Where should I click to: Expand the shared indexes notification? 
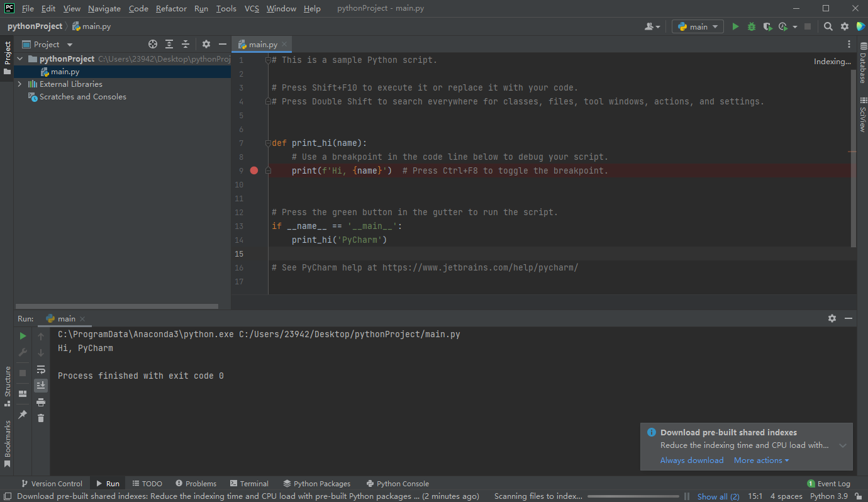(x=843, y=445)
